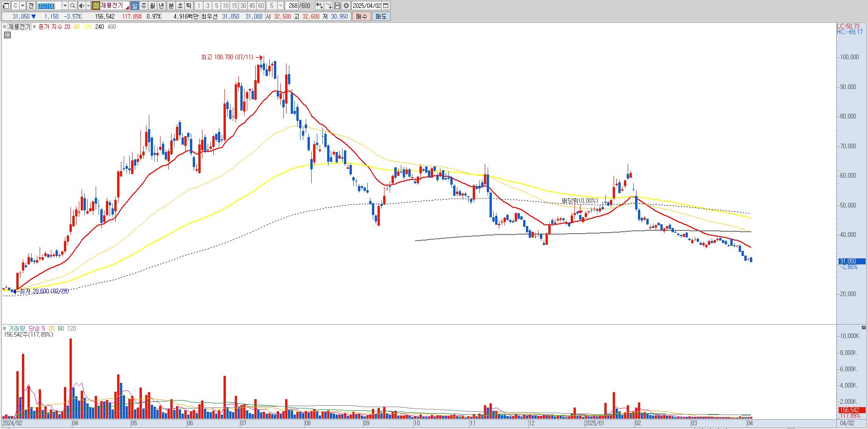Image resolution: width=868 pixels, height=429 pixels.
Task: Select the daily '일' chart period
Action: point(135,6)
